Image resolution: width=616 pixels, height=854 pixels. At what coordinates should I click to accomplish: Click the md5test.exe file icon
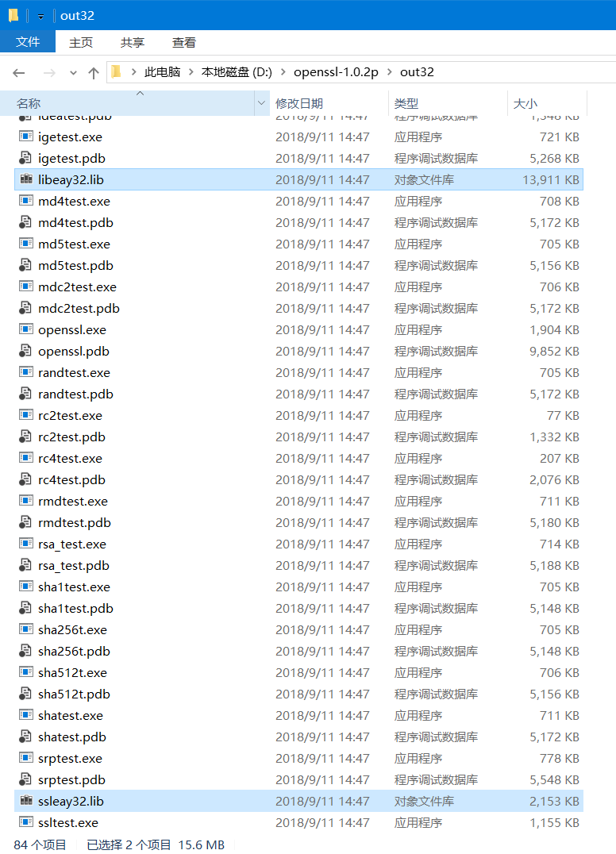coord(25,244)
